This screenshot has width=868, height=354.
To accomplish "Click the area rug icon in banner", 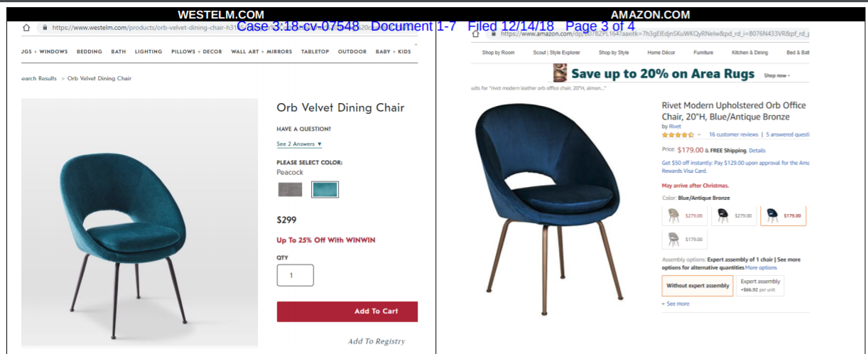I will click(x=560, y=73).
